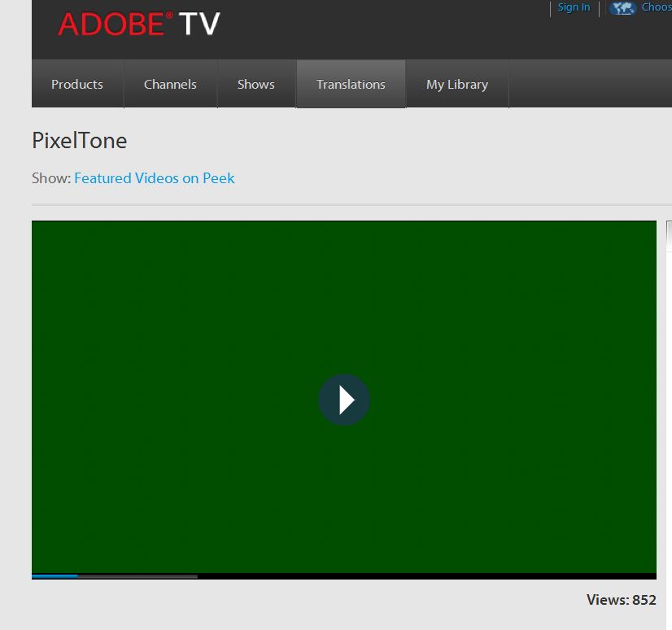Image resolution: width=672 pixels, height=630 pixels.
Task: Click the globe icon next to Choose
Action: coord(622,7)
